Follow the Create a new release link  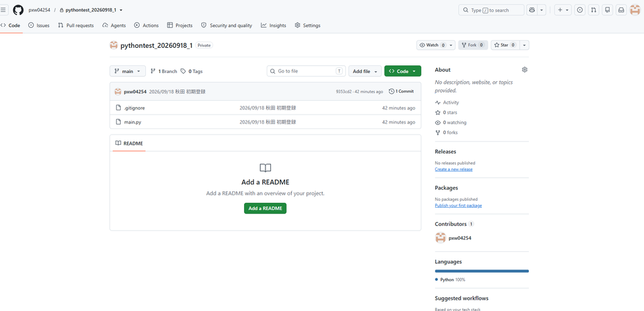454,169
